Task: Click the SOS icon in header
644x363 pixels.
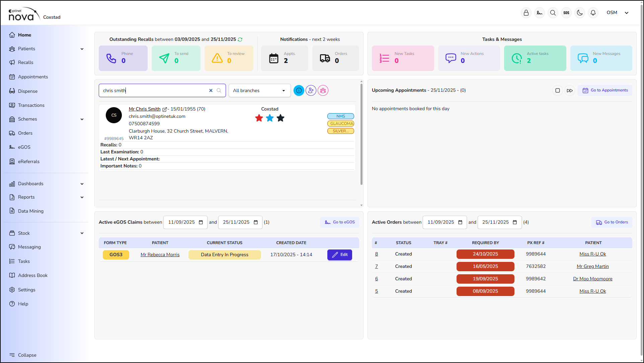Action: (566, 13)
